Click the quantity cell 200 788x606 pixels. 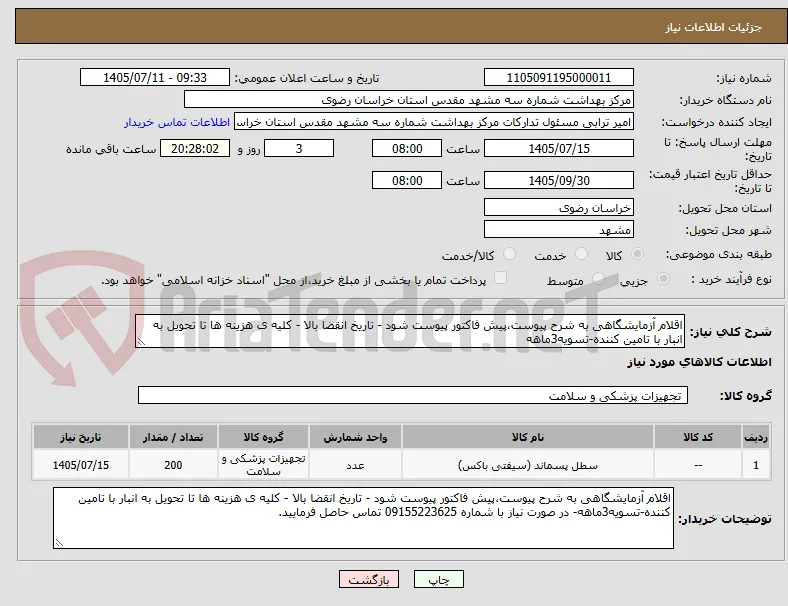click(x=173, y=465)
